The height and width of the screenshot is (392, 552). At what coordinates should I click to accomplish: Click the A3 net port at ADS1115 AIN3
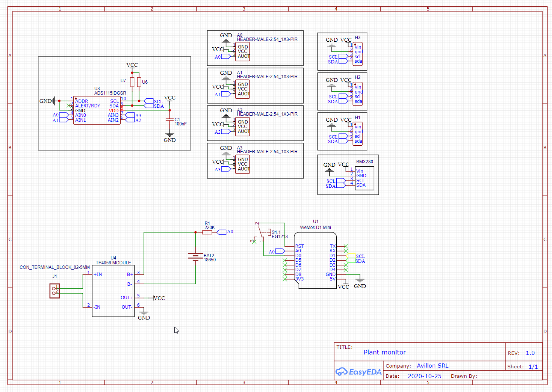133,115
